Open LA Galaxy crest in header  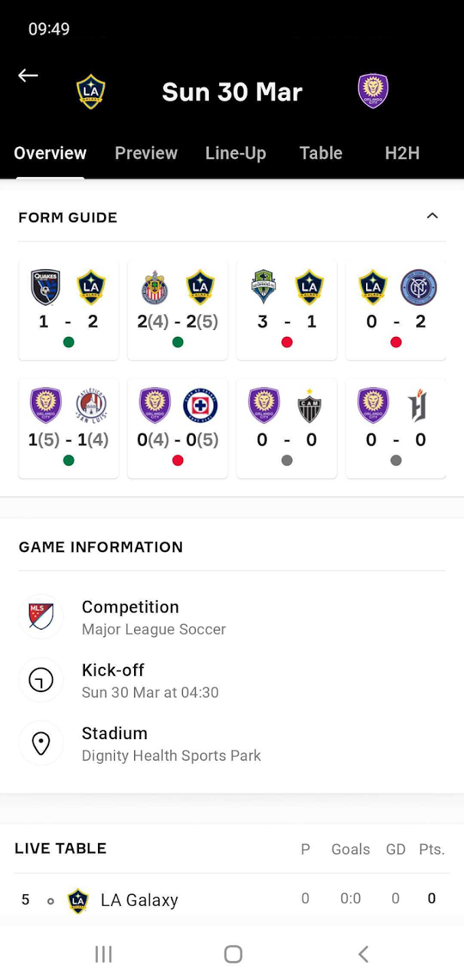coord(90,91)
